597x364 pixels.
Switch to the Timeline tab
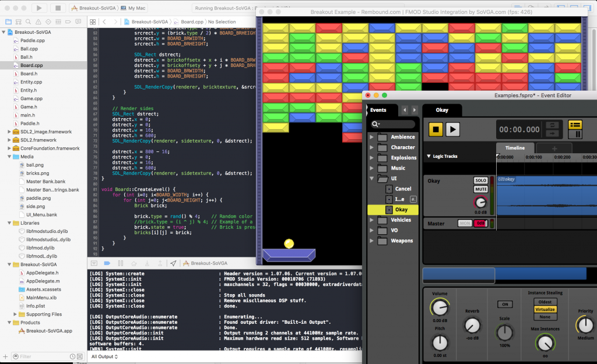[x=515, y=148]
